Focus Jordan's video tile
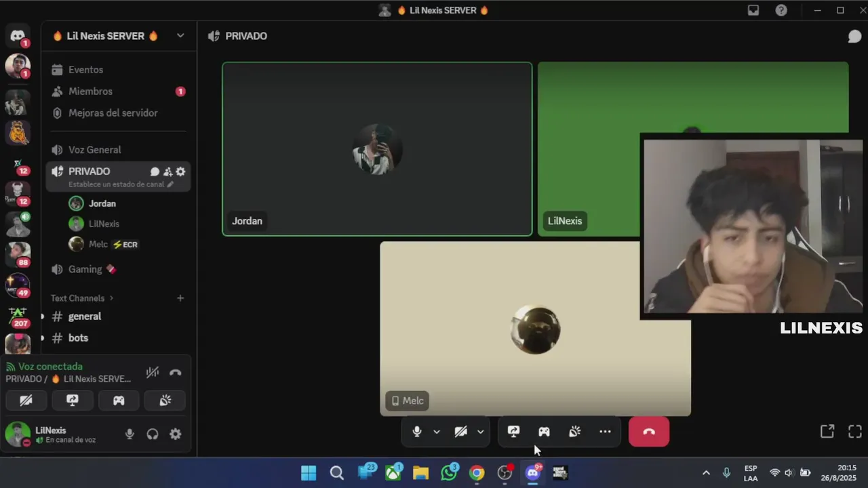This screenshot has width=868, height=488. pyautogui.click(x=377, y=149)
